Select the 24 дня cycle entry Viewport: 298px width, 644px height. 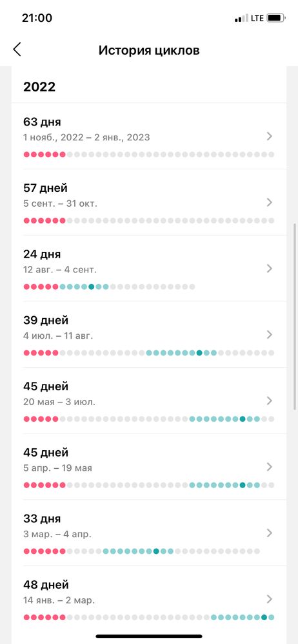(149, 268)
